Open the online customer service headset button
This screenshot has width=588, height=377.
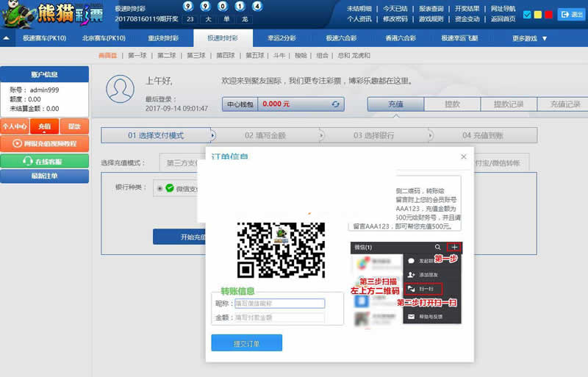click(x=44, y=160)
